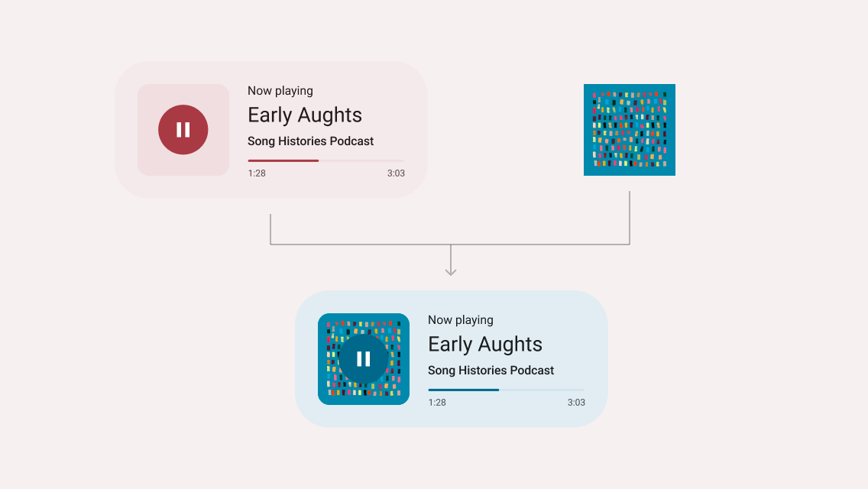868x489 pixels.
Task: Click elapsed time 1:28 in the red player
Action: pyautogui.click(x=257, y=173)
